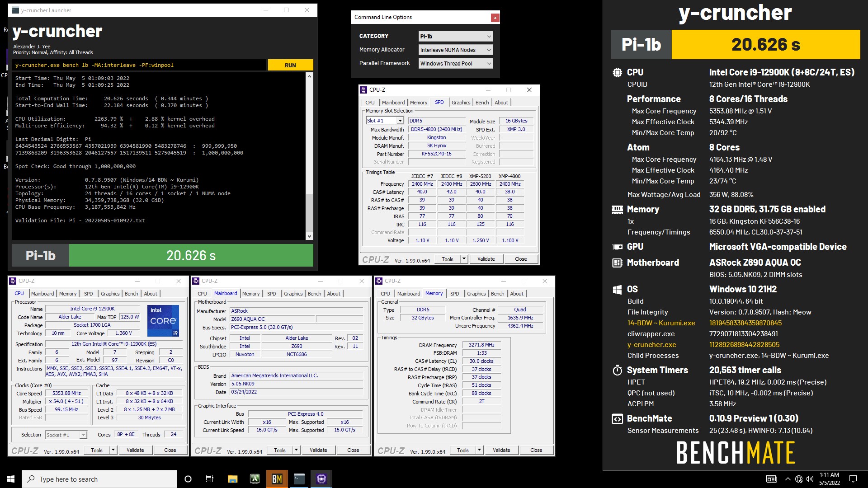Click the Intel Core i9 logo badge
868x488 pixels.
[x=163, y=320]
